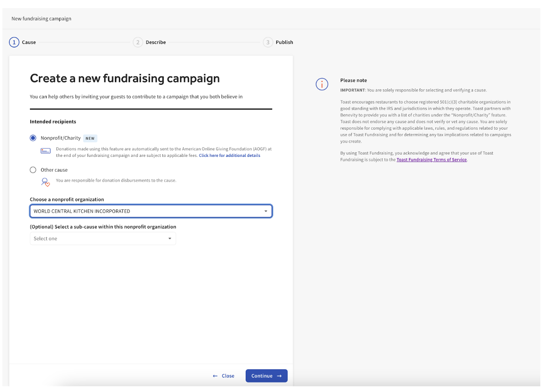Select the Other cause radio button
Screen dimensions: 547x392
coord(33,170)
